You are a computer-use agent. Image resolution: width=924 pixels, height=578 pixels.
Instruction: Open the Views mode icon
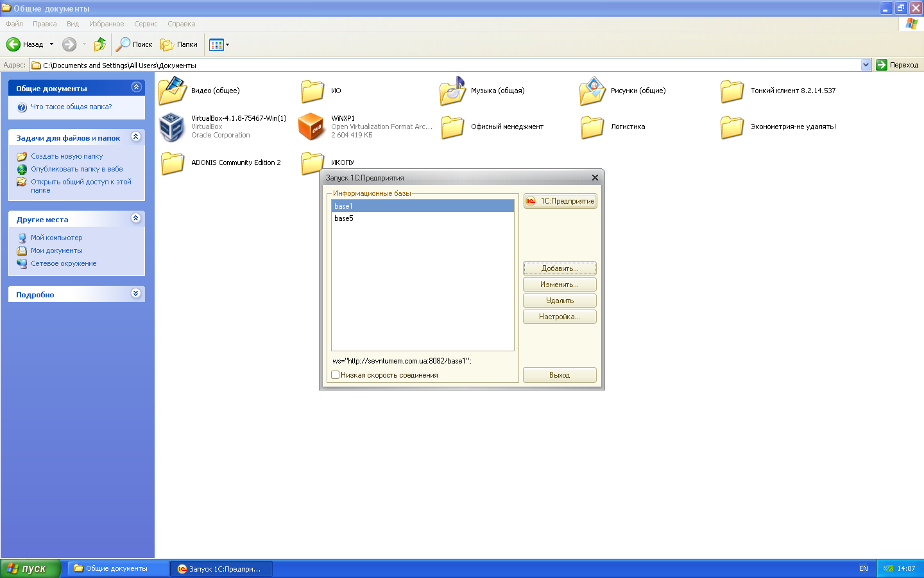point(216,44)
